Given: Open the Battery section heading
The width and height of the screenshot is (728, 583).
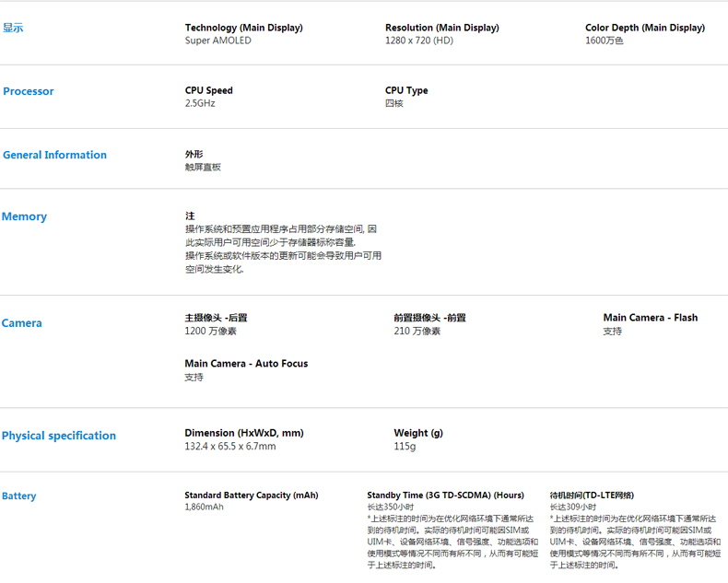Looking at the screenshot, I should coord(19,496).
